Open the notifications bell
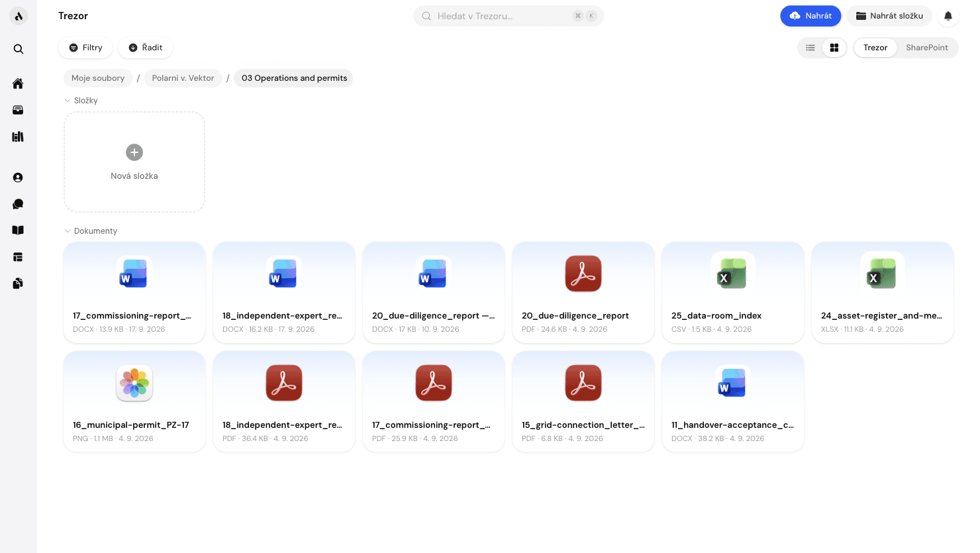This screenshot has width=980, height=553. coord(948,16)
